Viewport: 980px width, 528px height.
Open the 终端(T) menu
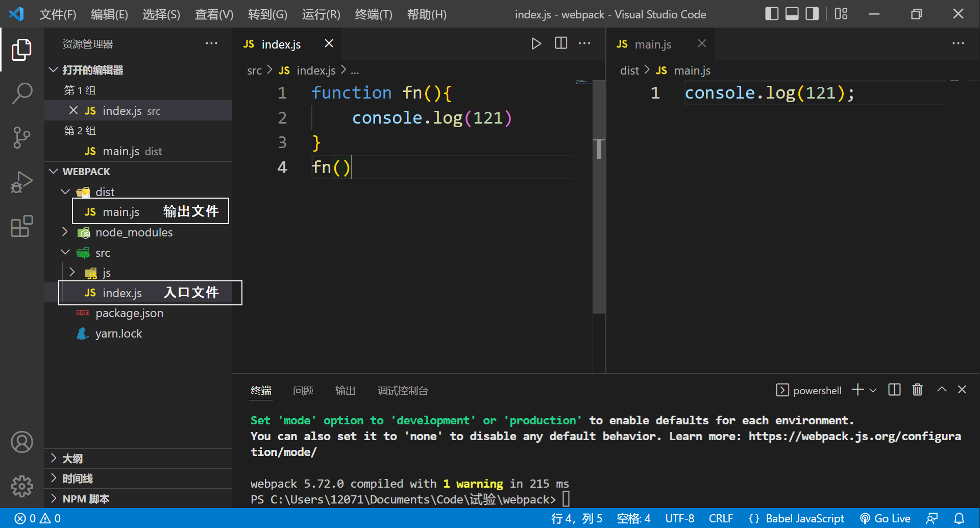click(374, 14)
